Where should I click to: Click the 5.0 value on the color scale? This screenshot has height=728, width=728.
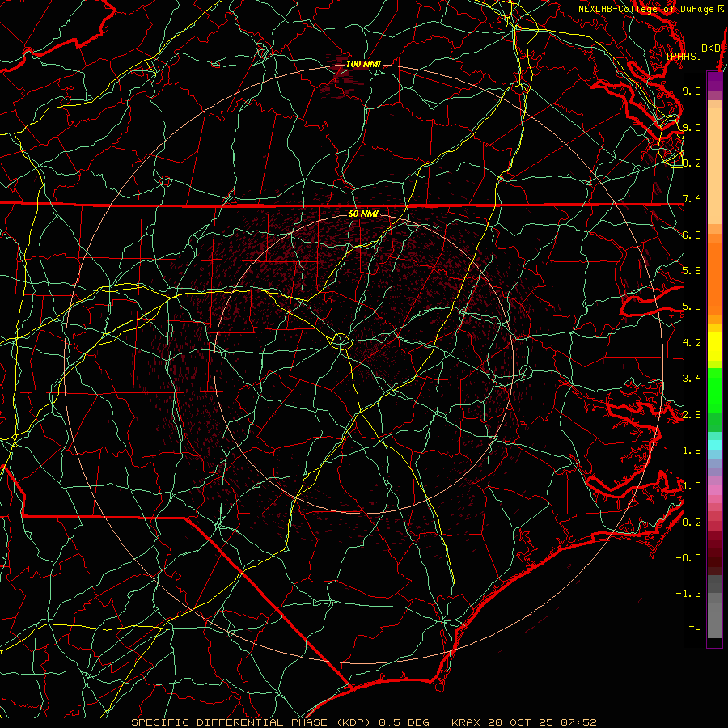(692, 307)
